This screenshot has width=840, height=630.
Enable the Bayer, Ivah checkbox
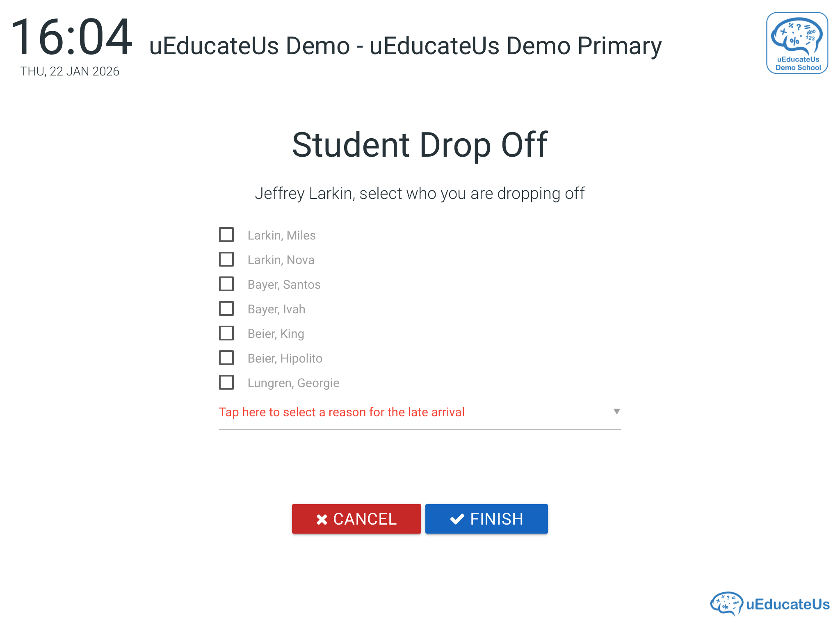tap(226, 309)
